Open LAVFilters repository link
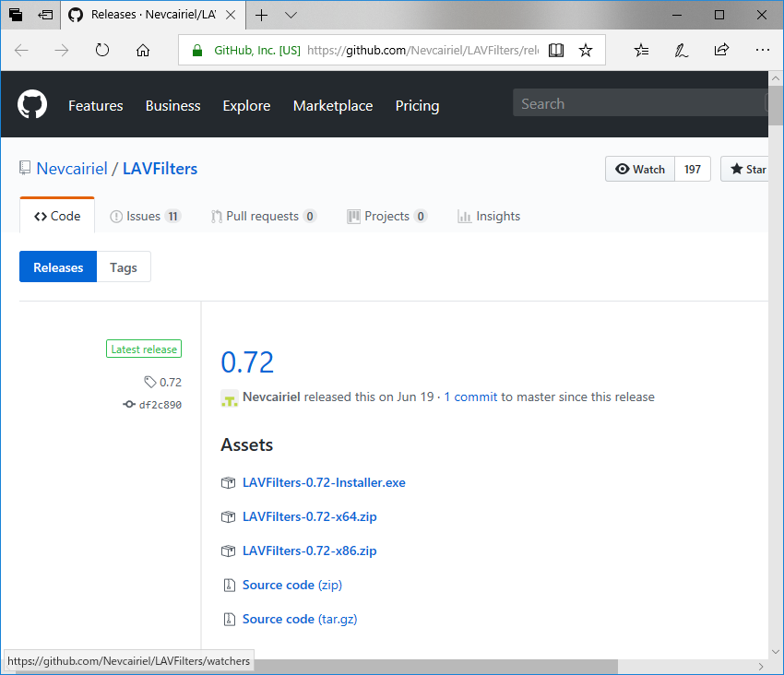The image size is (784, 675). [x=160, y=169]
